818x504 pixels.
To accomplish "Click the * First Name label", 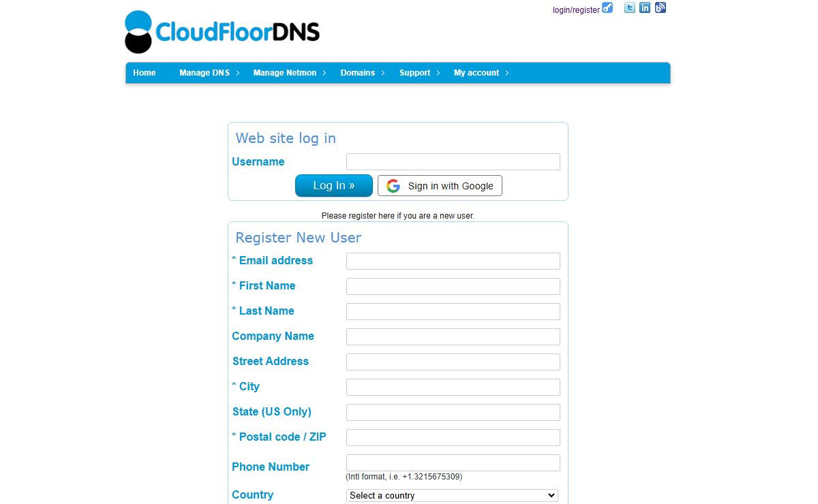I will tap(263, 285).
